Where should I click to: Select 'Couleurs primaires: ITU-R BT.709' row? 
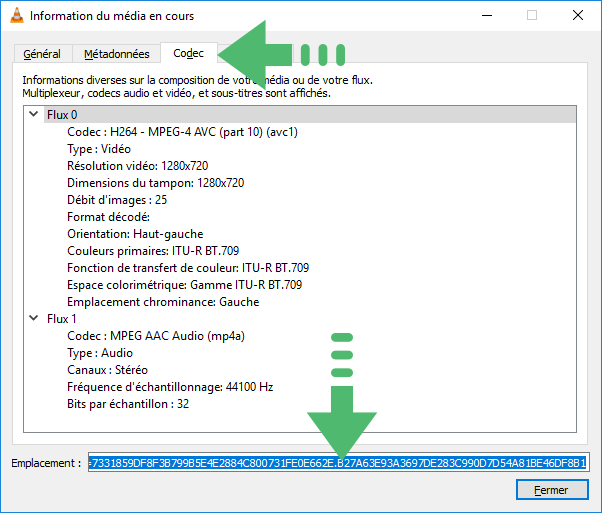(x=153, y=251)
